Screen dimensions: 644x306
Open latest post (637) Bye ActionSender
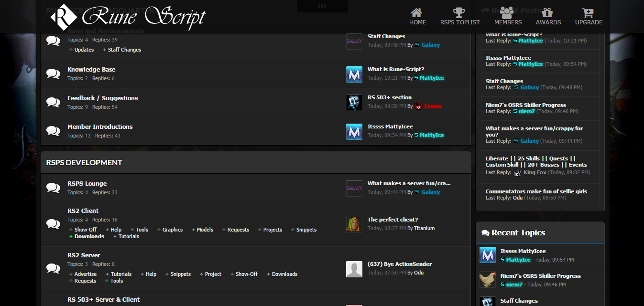(x=400, y=264)
